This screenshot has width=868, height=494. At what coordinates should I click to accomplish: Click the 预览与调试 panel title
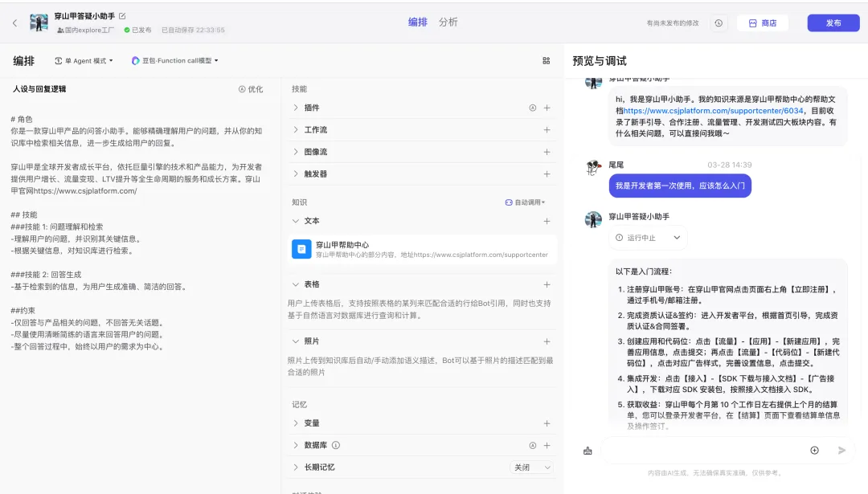pos(600,61)
